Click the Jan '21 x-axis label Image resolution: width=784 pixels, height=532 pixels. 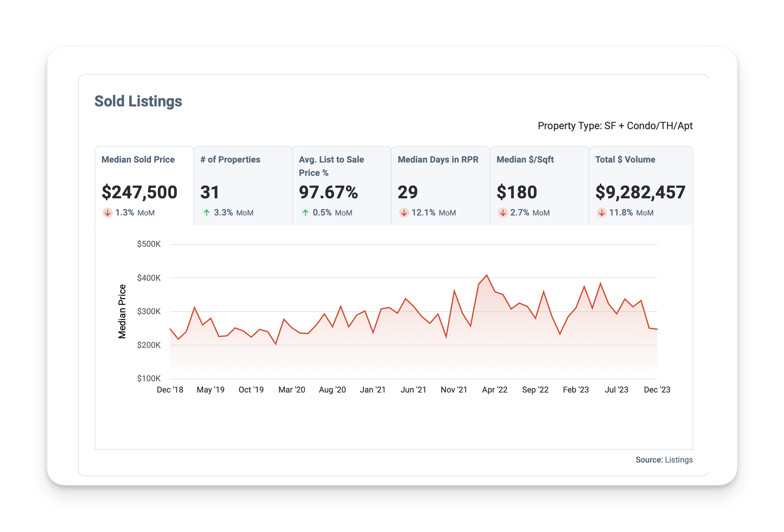(x=373, y=390)
